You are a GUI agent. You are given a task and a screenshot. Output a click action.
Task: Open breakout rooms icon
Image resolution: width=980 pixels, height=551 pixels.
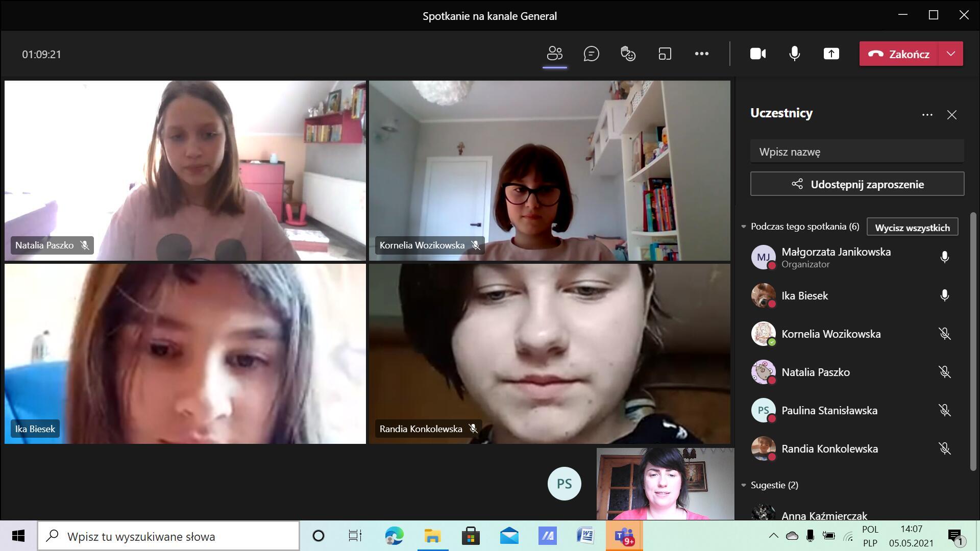point(665,54)
